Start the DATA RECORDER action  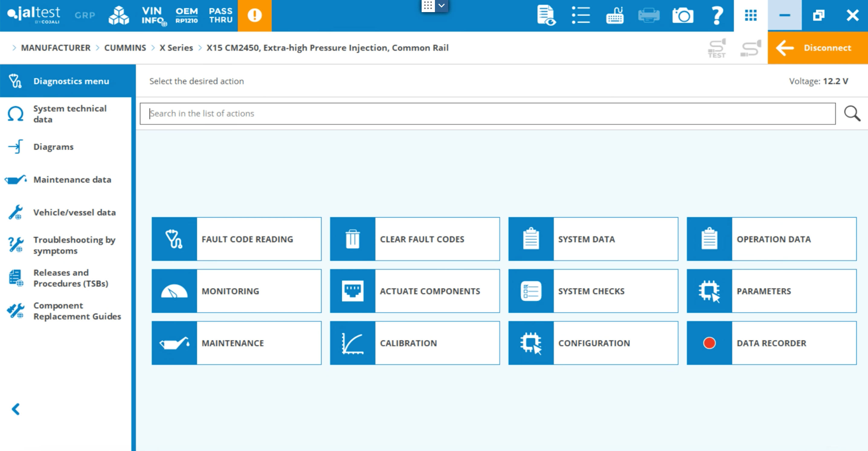(771, 343)
